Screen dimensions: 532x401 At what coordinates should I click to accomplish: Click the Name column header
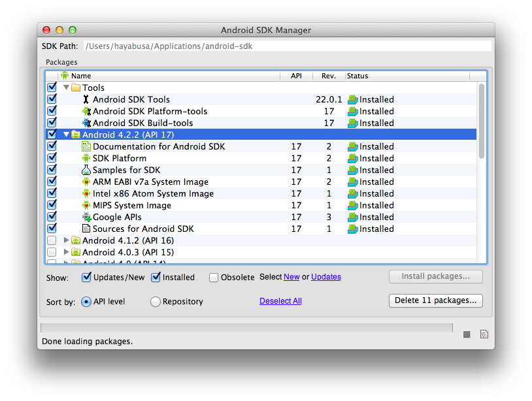169,76
